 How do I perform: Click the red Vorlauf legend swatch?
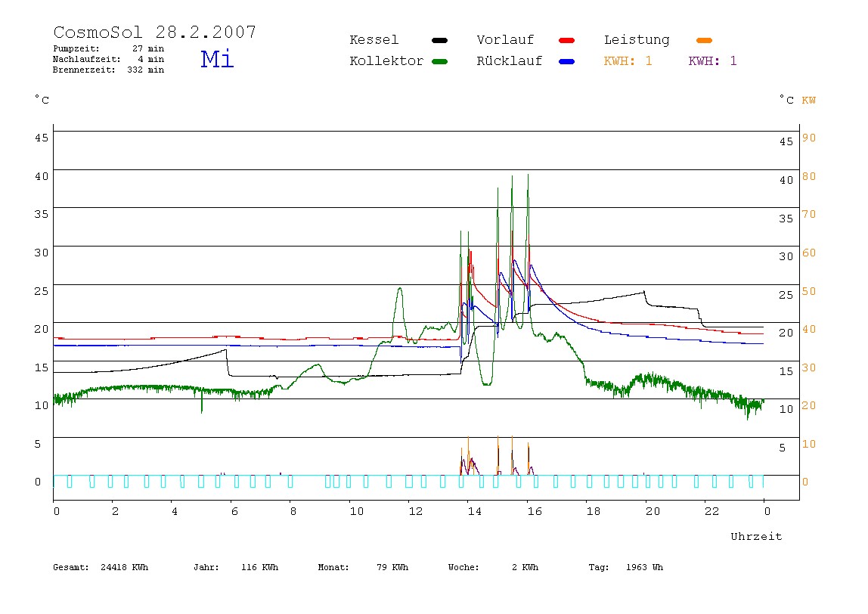(x=567, y=40)
